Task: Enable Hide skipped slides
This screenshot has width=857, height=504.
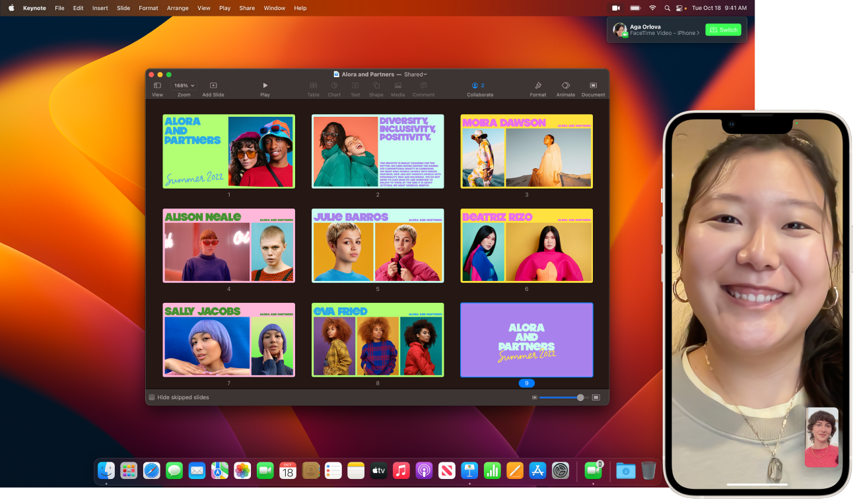Action: [151, 397]
